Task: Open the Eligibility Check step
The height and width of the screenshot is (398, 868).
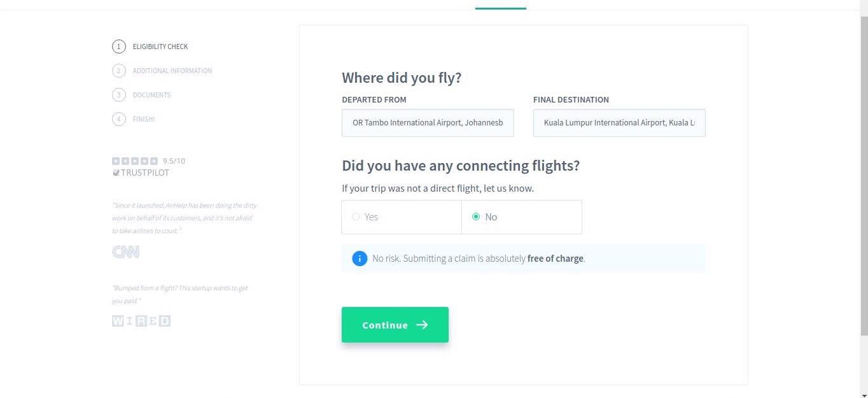Action: (160, 46)
